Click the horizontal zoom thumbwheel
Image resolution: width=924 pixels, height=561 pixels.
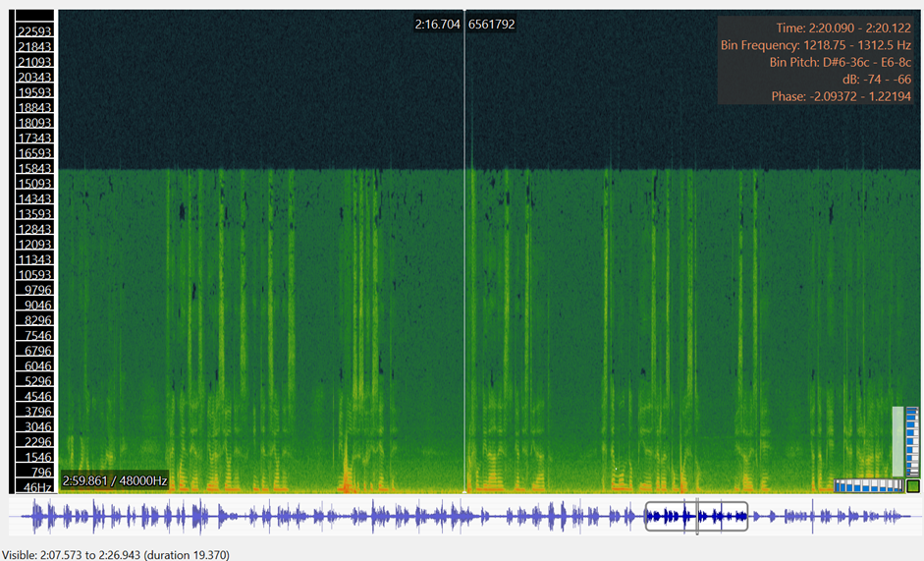click(869, 485)
